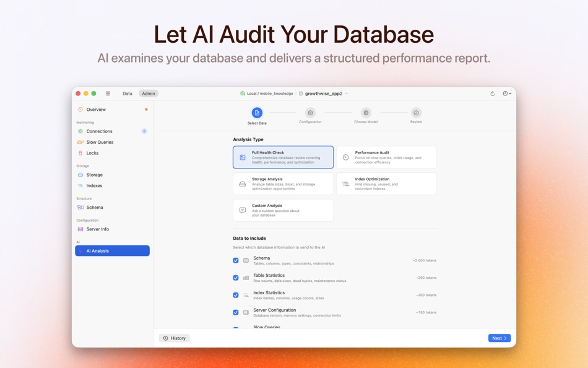The width and height of the screenshot is (588, 368).
Task: Disable Table Statistics in Data to Include
Action: (235, 278)
